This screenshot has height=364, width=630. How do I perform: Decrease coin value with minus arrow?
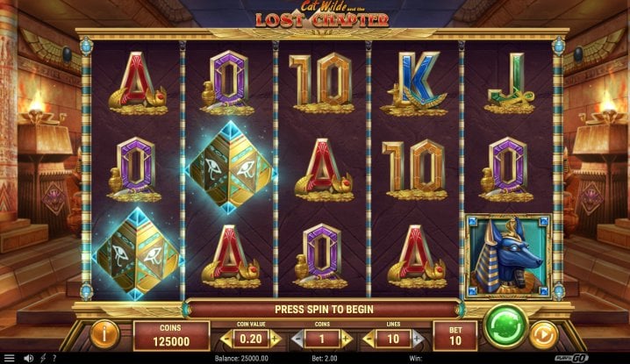(x=226, y=339)
